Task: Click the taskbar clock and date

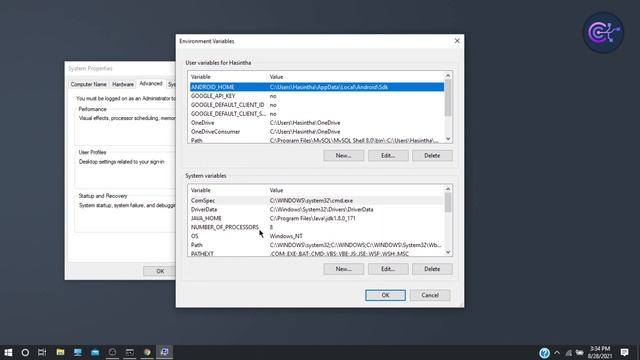Action: [x=600, y=352]
